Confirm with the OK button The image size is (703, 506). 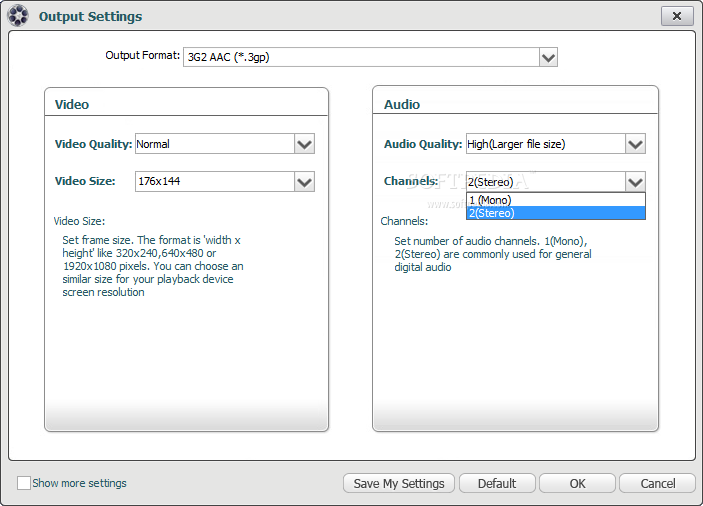[577, 483]
